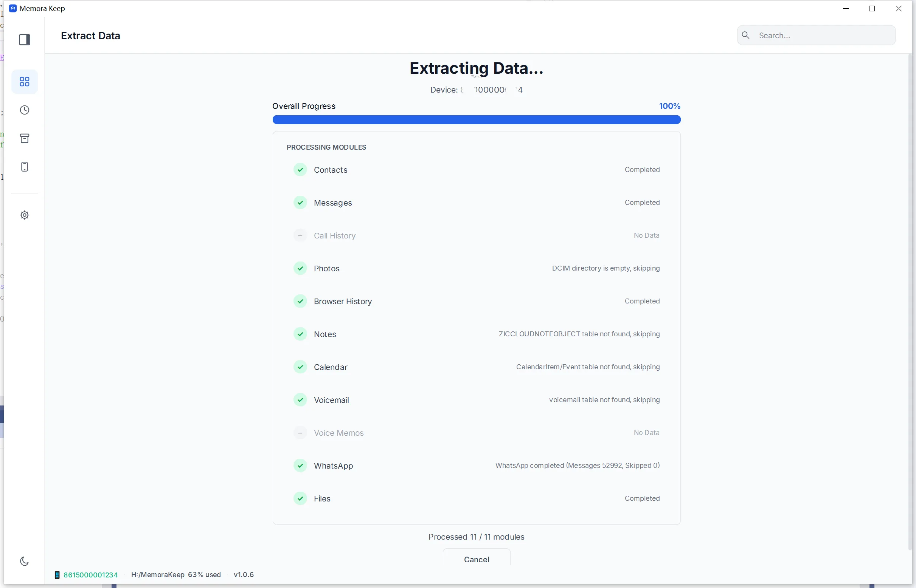Open the history clock icon in sidebar
916x588 pixels.
tap(25, 110)
